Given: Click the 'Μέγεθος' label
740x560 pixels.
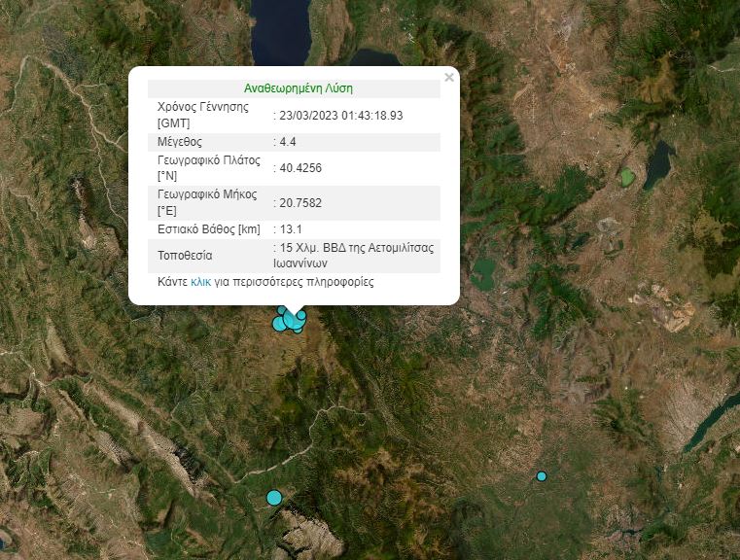Looking at the screenshot, I should pyautogui.click(x=180, y=142).
